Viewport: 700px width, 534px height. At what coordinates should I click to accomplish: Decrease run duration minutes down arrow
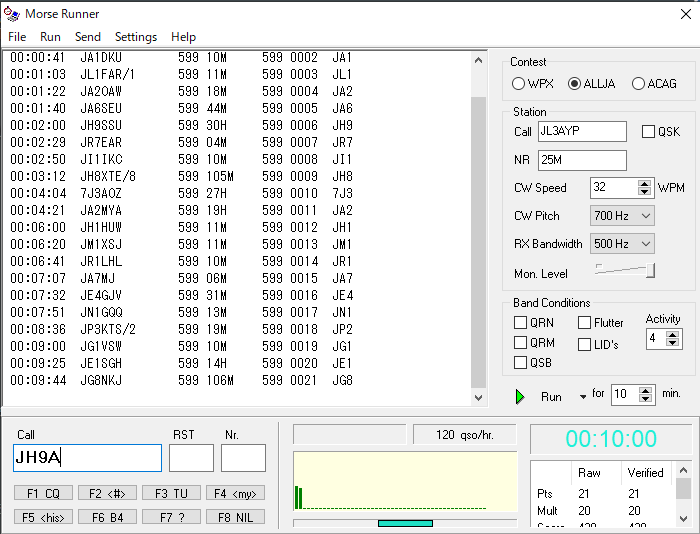[x=646, y=398]
